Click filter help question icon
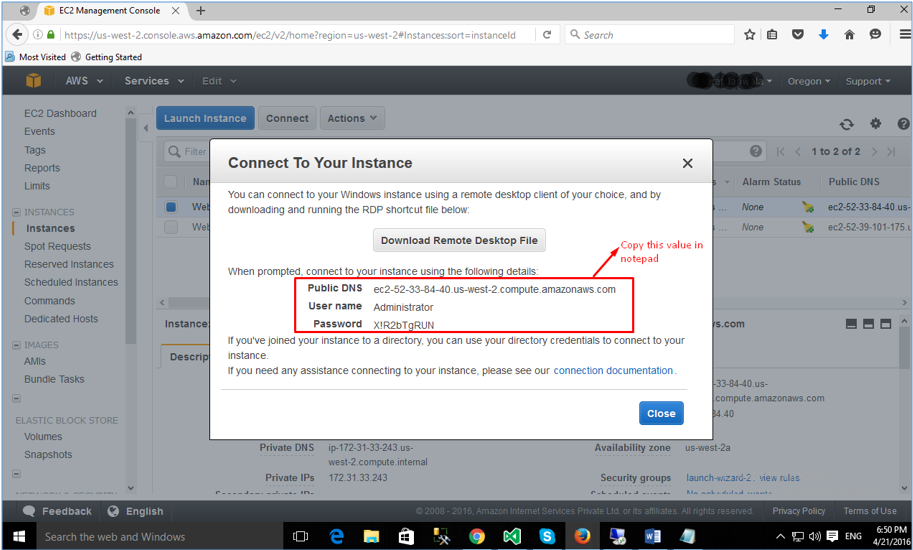 pyautogui.click(x=756, y=151)
